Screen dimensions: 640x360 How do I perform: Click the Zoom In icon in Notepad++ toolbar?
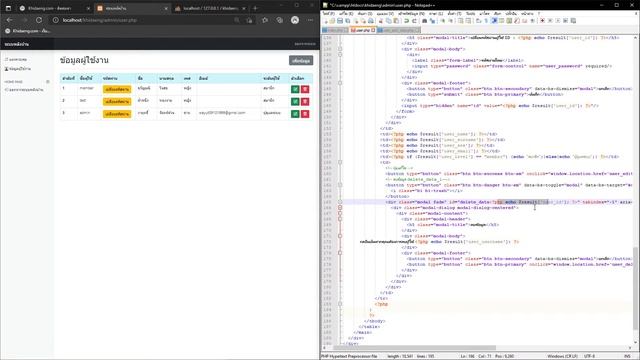point(443,20)
